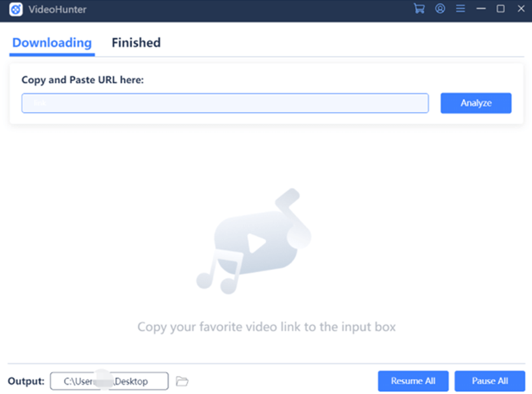Switch to the Finished tab
The image size is (532, 394).
click(x=136, y=43)
